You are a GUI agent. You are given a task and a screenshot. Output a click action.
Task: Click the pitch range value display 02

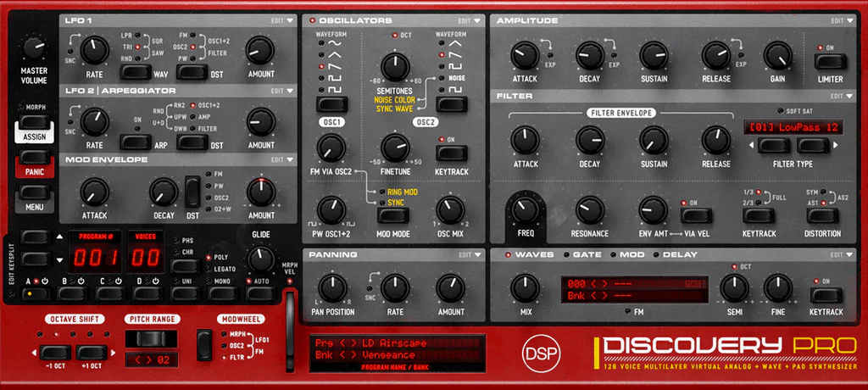[x=151, y=360]
